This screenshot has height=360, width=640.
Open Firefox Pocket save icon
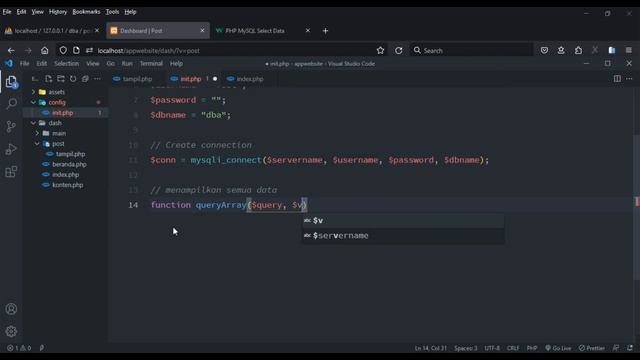pyautogui.click(x=544, y=51)
